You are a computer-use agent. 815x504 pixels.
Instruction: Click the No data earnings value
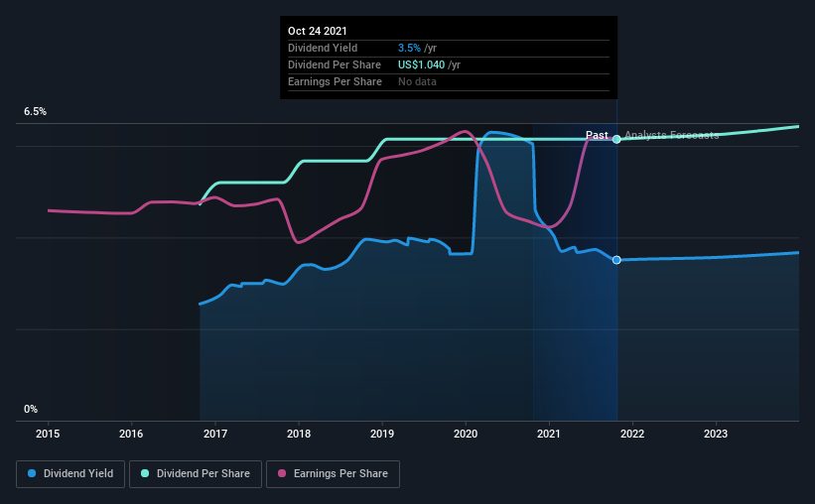point(417,81)
